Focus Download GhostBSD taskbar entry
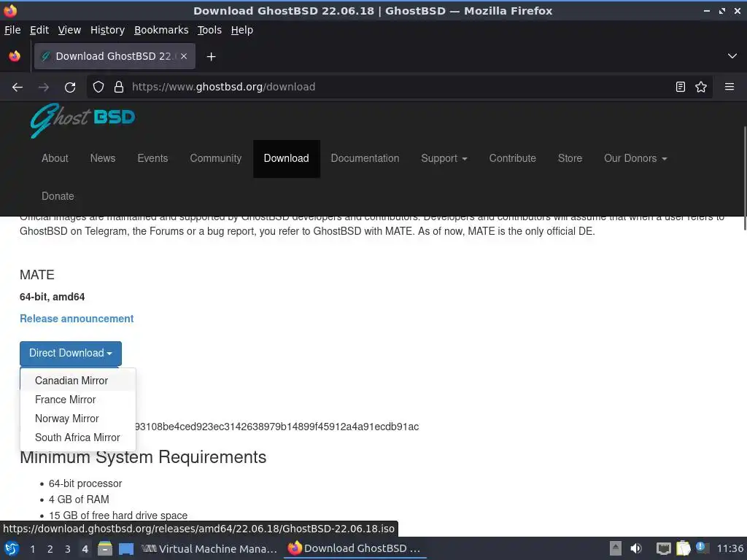747x560 pixels. [x=355, y=549]
